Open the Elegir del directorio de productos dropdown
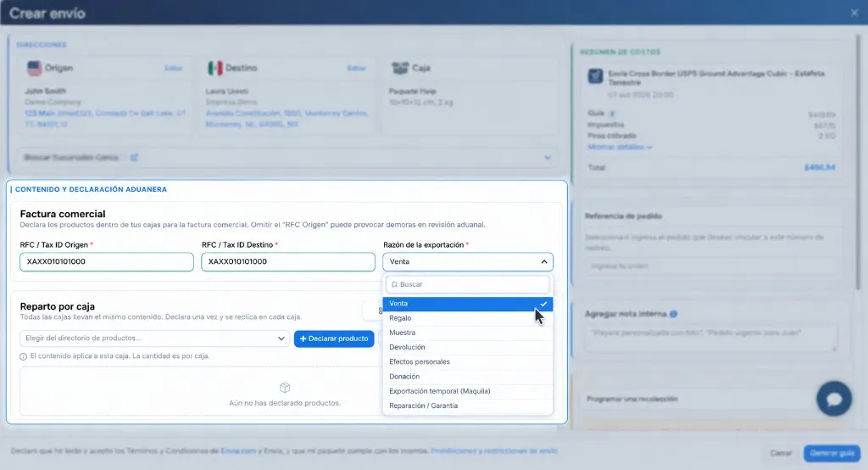Image resolution: width=868 pixels, height=470 pixels. click(154, 339)
